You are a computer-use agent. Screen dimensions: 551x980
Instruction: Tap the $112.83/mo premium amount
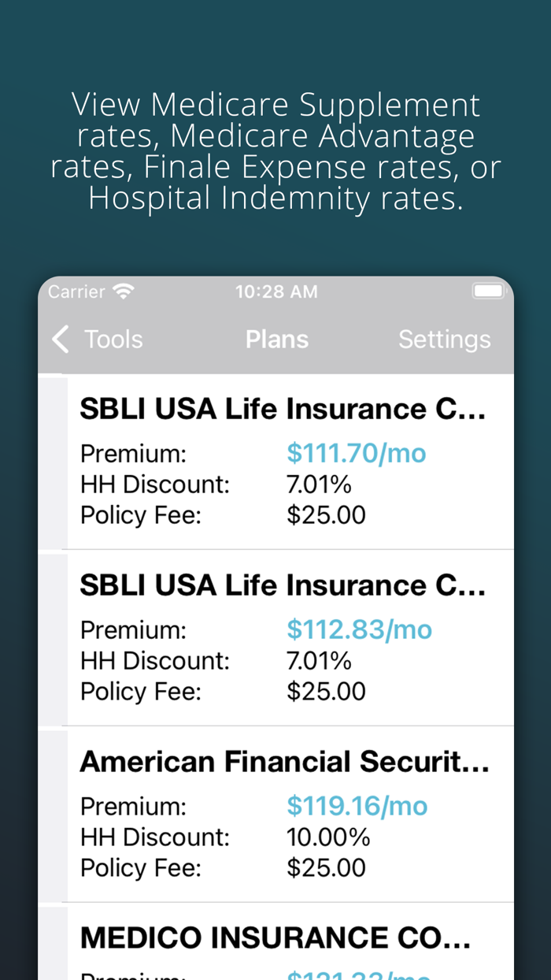tap(359, 630)
